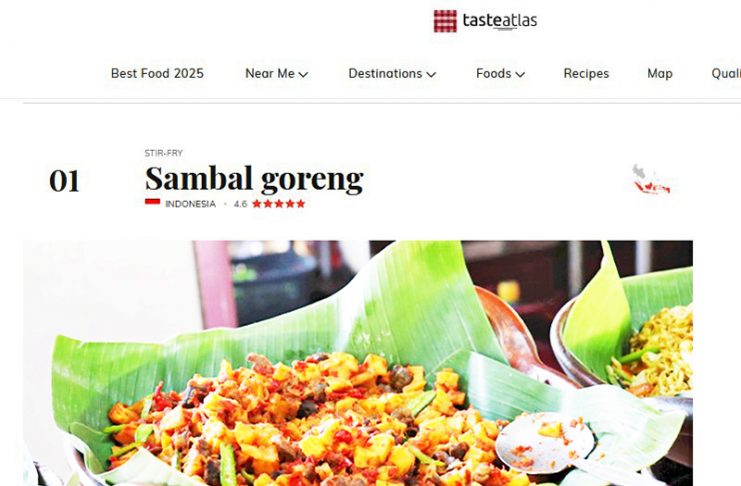Open the Recipes menu item

586,74
